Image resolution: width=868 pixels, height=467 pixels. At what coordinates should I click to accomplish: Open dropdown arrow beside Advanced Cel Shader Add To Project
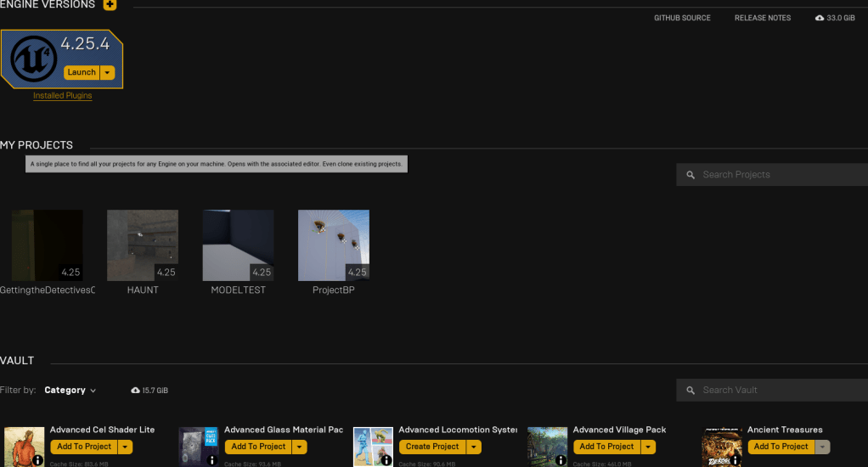(x=126, y=447)
